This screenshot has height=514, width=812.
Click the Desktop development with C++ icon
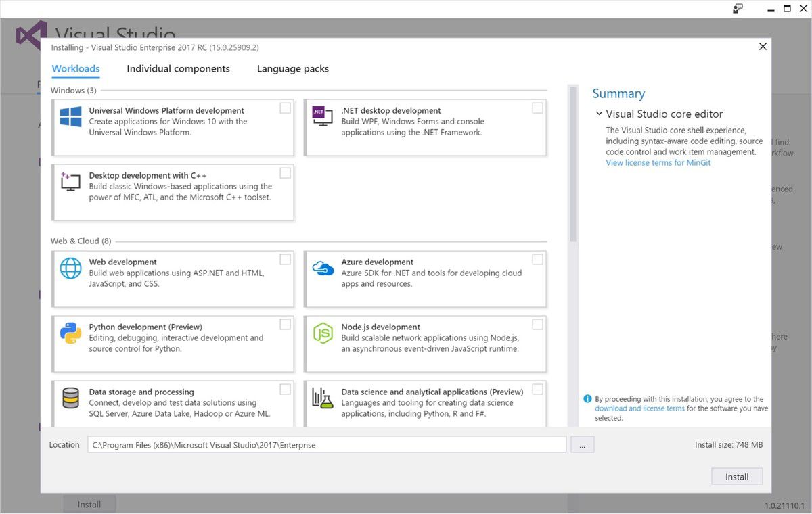click(x=70, y=181)
